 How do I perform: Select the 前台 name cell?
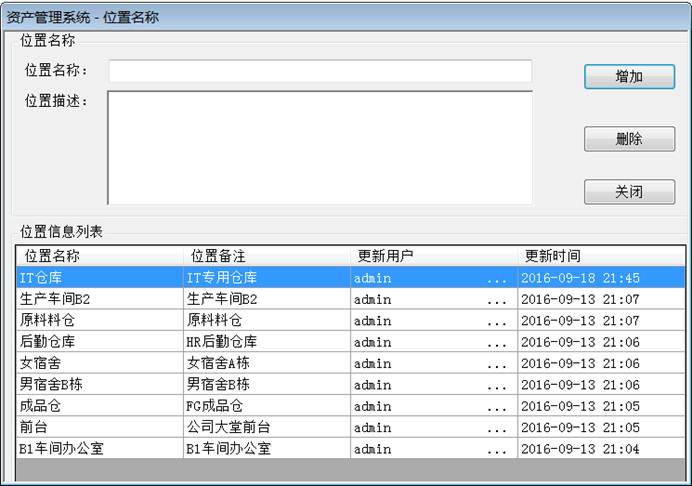[x=100, y=427]
